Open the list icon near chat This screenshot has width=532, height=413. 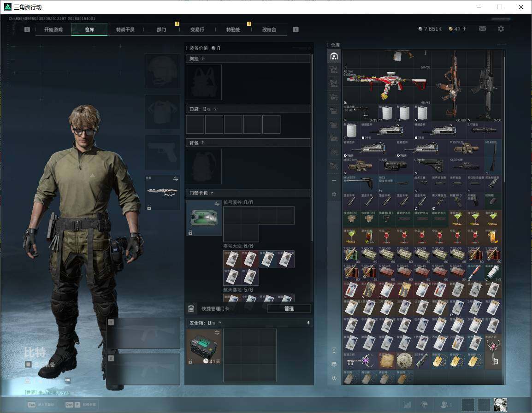tap(67, 381)
